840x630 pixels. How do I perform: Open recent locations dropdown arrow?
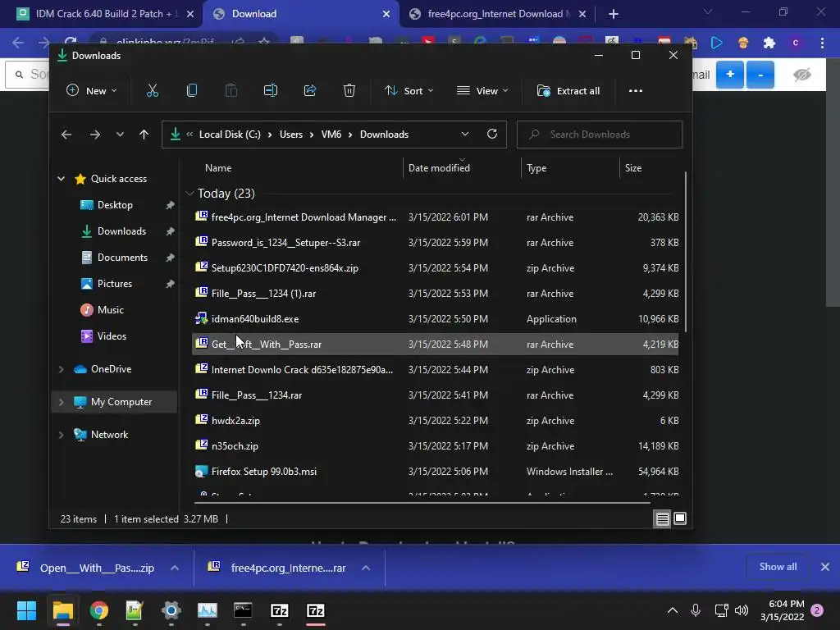(120, 135)
